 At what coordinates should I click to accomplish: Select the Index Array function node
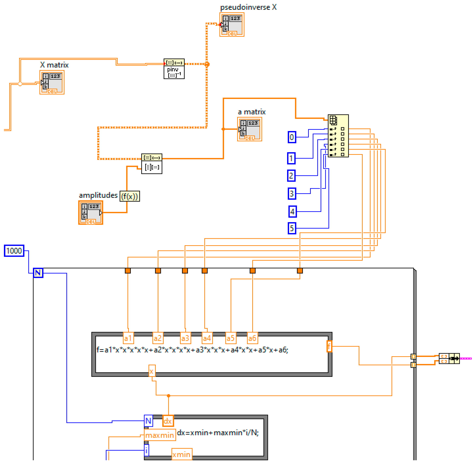pyautogui.click(x=338, y=136)
